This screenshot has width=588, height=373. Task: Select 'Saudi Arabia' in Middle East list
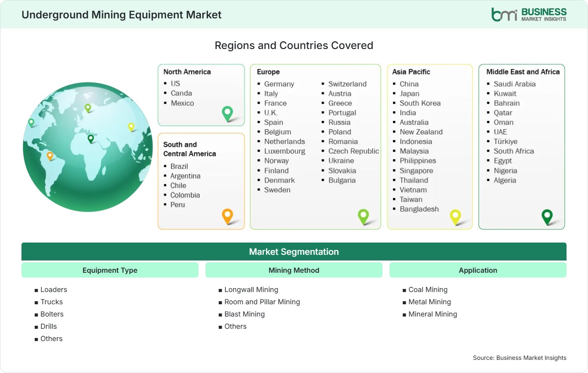[515, 84]
